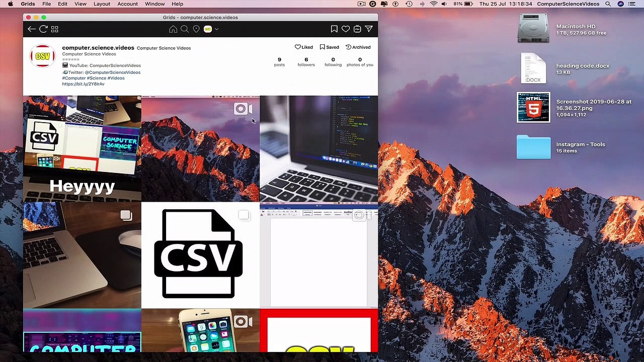Click the CSV profile avatar picture
This screenshot has height=362, width=644.
[x=42, y=56]
